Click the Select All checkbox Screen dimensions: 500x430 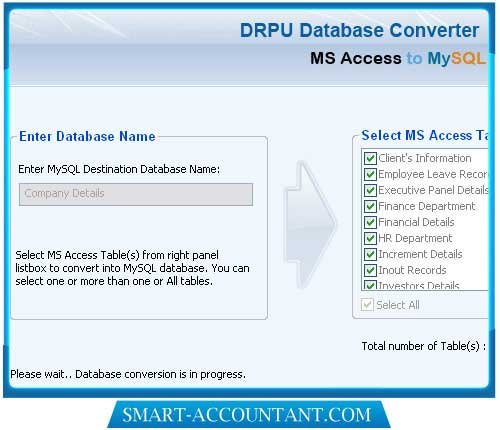(x=367, y=305)
